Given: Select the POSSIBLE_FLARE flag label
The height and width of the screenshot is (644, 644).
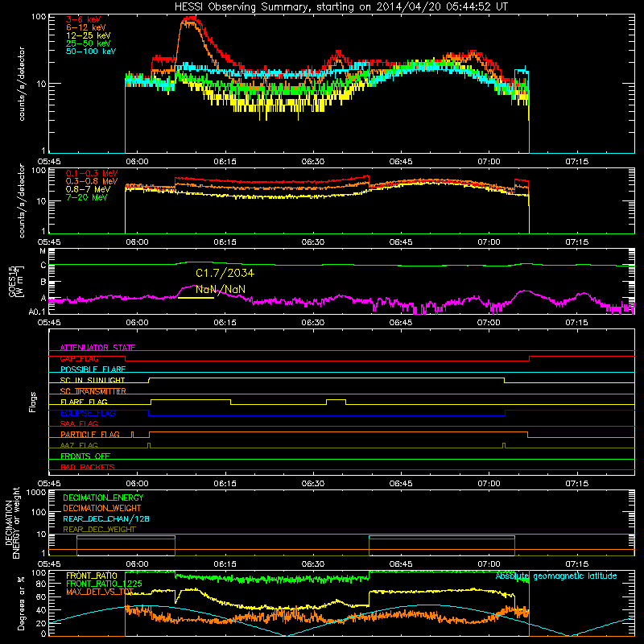Looking at the screenshot, I should point(93,369).
